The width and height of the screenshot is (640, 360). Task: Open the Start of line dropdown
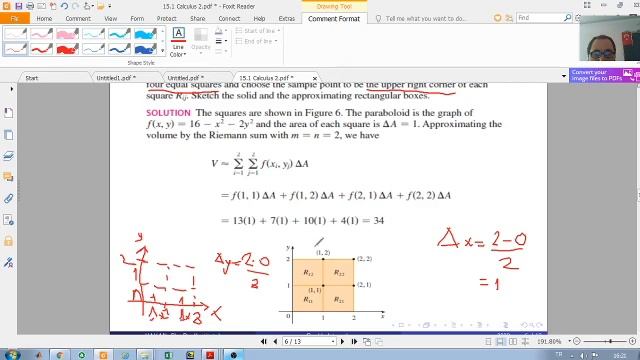[258, 31]
